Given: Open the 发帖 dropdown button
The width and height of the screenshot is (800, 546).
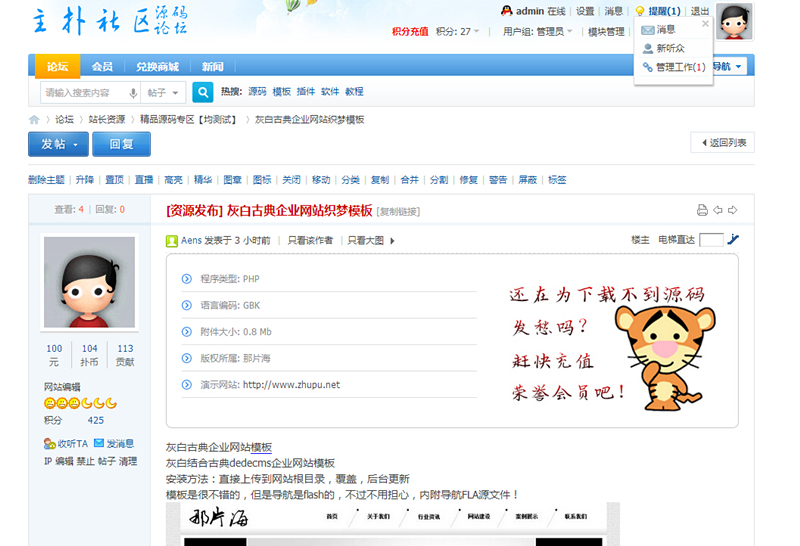Looking at the screenshot, I should coord(58,144).
